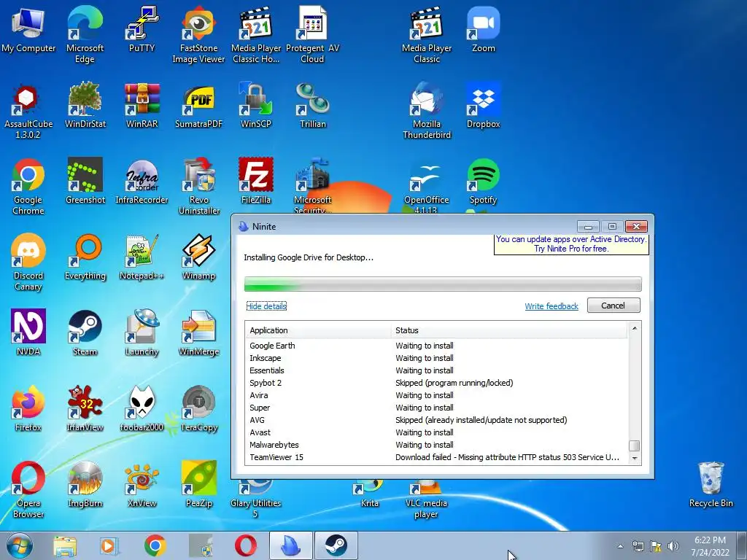Cancel the Ninite installation
This screenshot has width=747, height=560.
tap(613, 306)
